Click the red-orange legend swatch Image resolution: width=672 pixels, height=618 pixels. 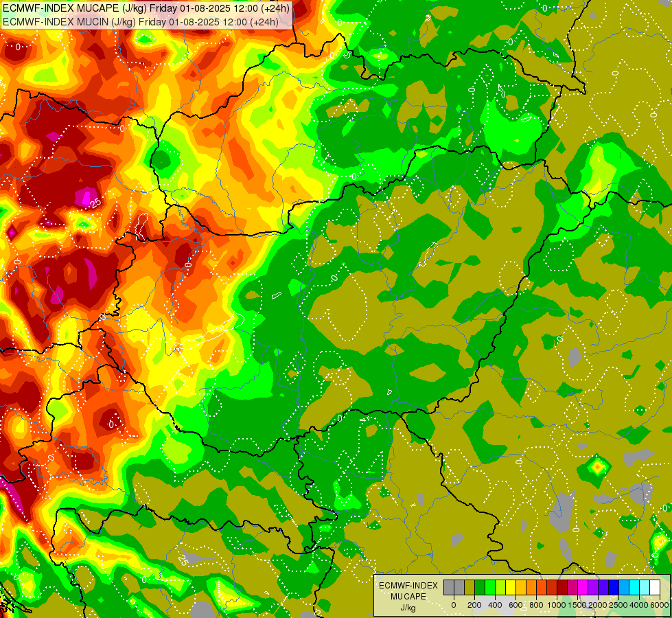pyautogui.click(x=542, y=587)
